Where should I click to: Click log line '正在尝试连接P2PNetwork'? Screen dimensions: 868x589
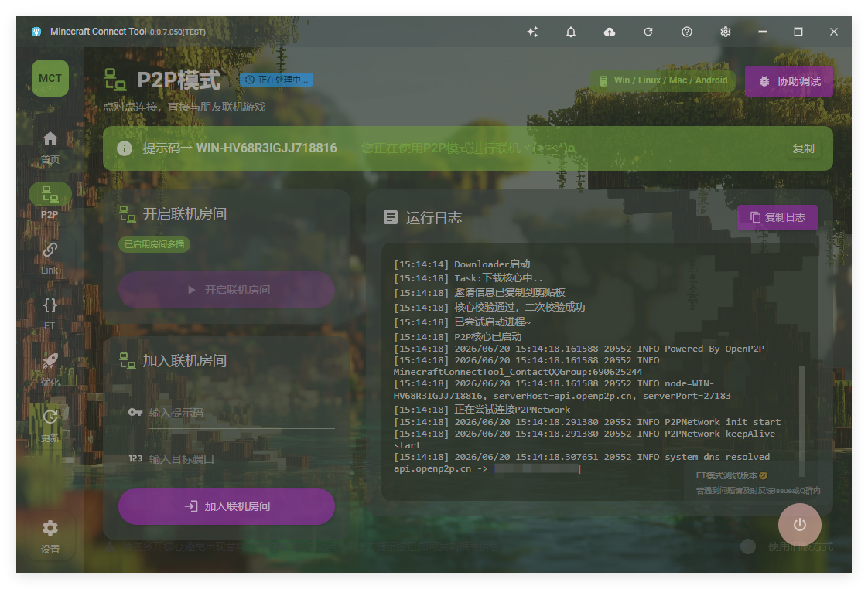click(x=482, y=410)
